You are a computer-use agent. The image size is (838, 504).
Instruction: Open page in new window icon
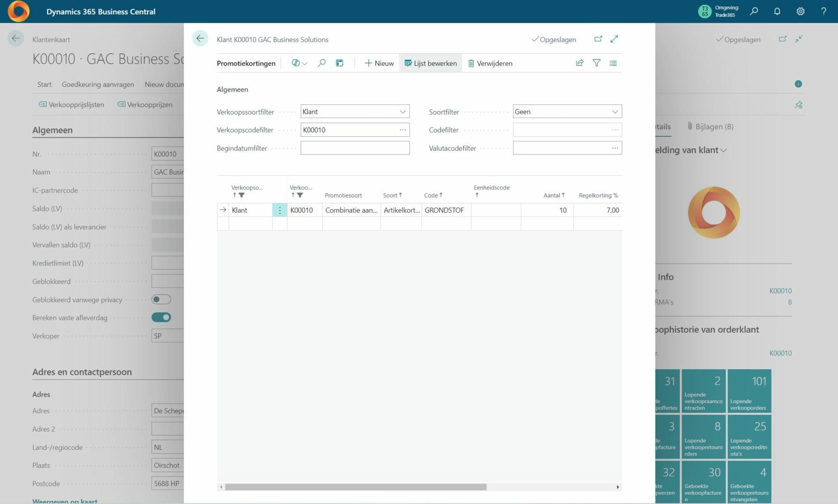click(598, 39)
